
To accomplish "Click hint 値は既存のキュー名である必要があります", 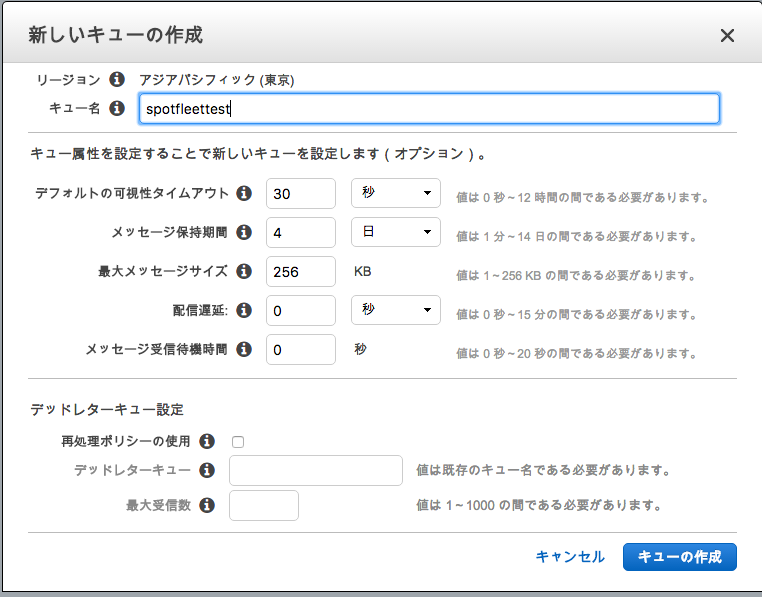I will pos(543,470).
